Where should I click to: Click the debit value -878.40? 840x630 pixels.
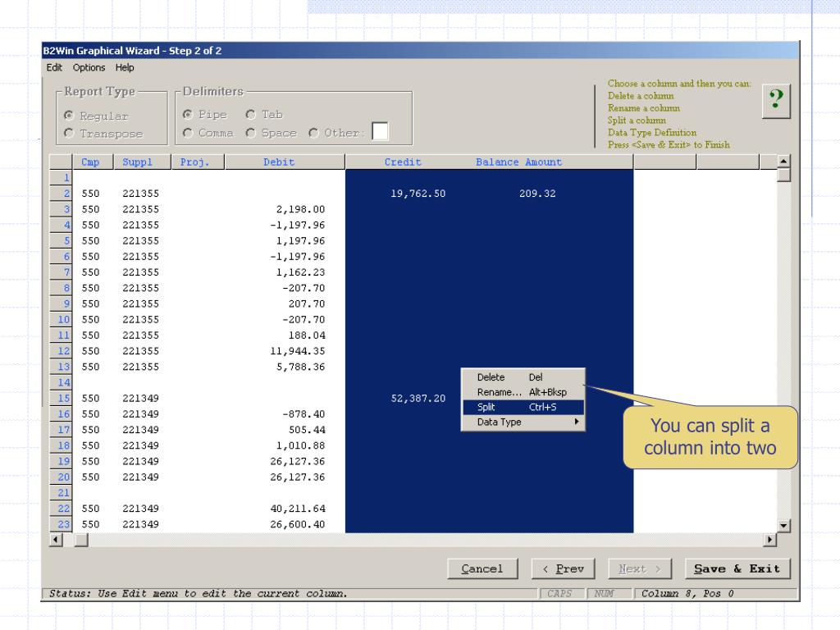[x=304, y=414]
